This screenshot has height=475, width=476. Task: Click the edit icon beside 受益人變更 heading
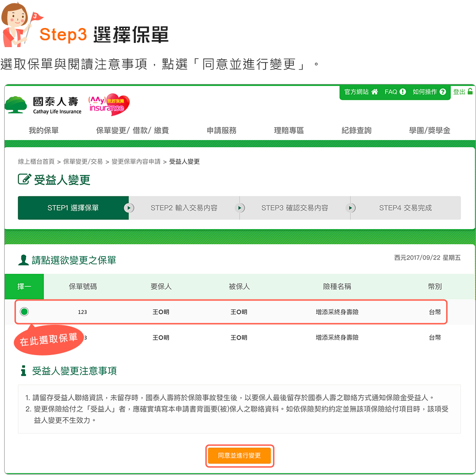(24, 179)
